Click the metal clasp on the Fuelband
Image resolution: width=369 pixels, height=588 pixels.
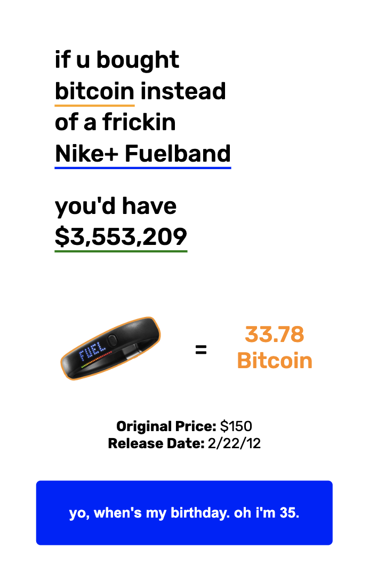[x=130, y=351]
